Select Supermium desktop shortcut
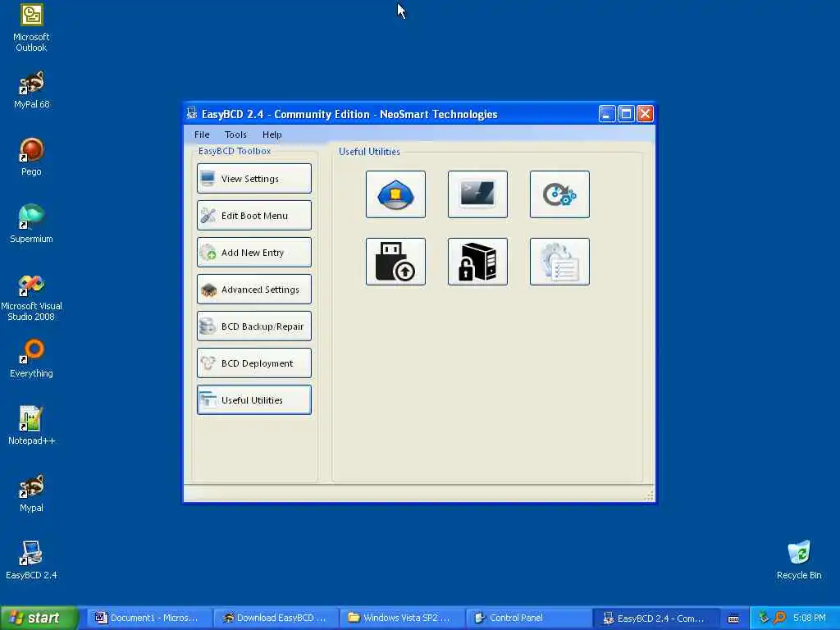840x630 pixels. click(31, 225)
